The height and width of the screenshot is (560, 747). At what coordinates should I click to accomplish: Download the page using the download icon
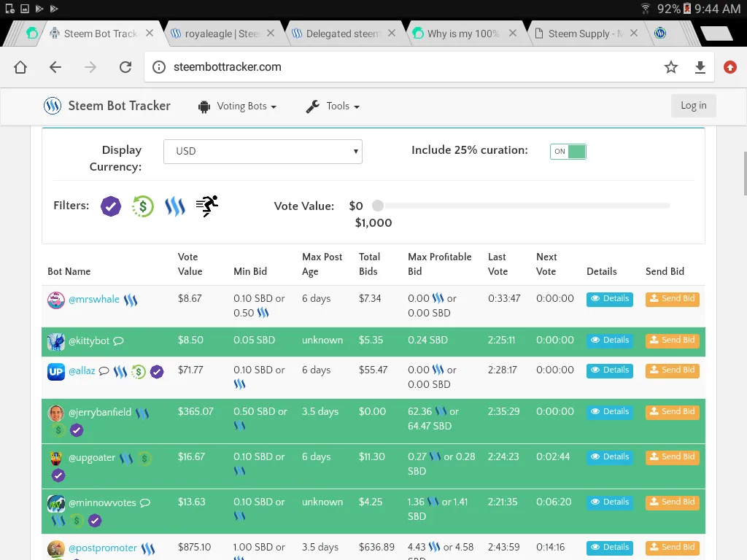[700, 67]
